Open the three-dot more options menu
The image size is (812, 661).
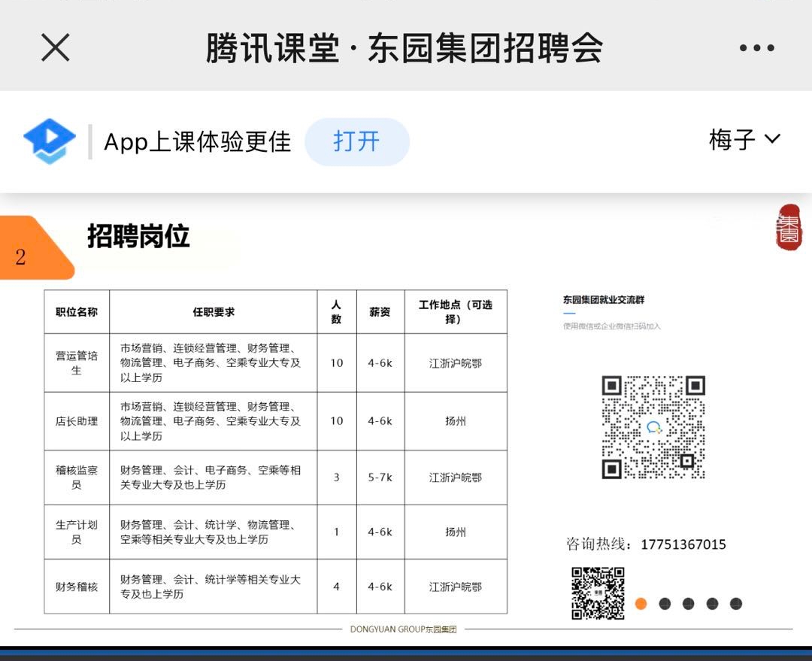pos(756,48)
